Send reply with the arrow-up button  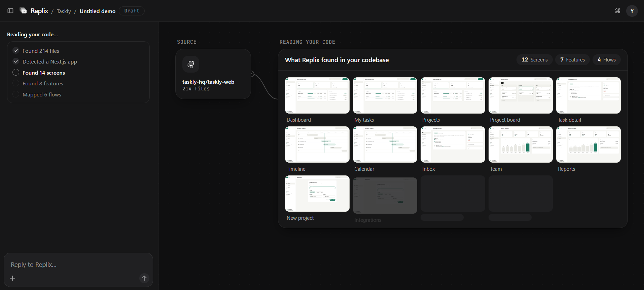(x=144, y=278)
